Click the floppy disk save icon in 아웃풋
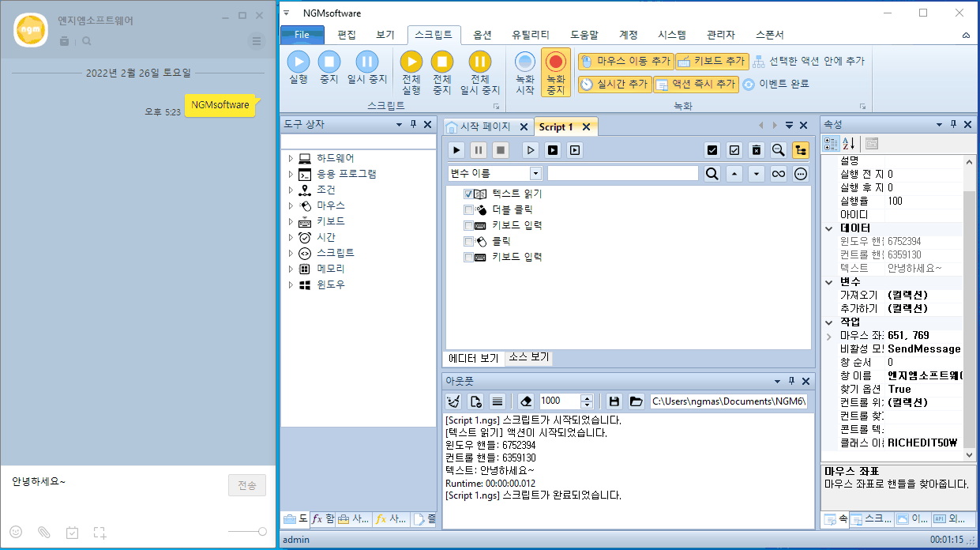Screen dimensions: 980x550 [x=615, y=401]
